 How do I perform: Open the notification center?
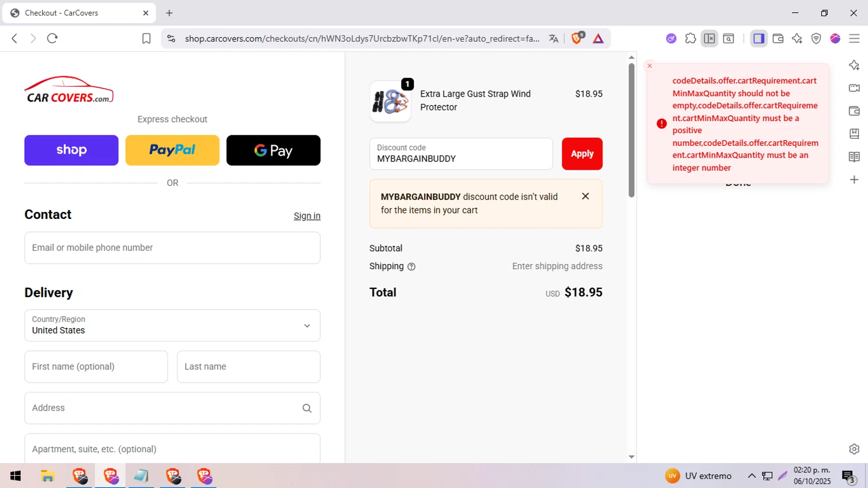849,476
